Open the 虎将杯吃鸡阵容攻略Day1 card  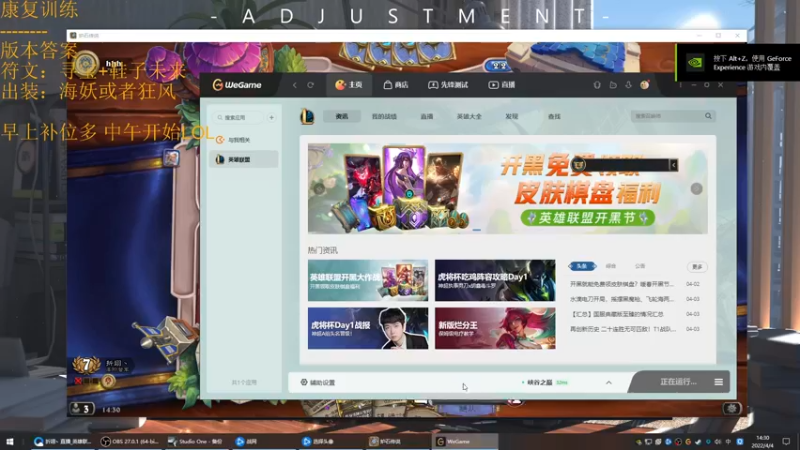click(x=495, y=280)
